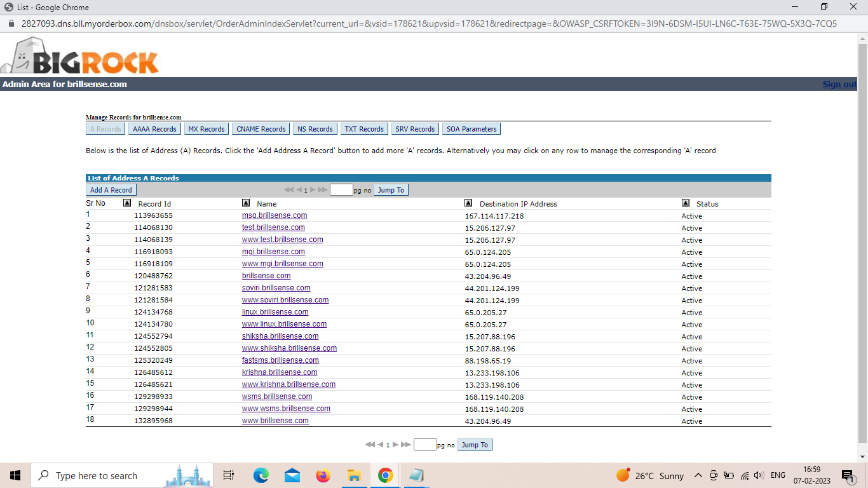This screenshot has width=868, height=488.
Task: Sort records by the Record Id column arrow
Action: (127, 203)
